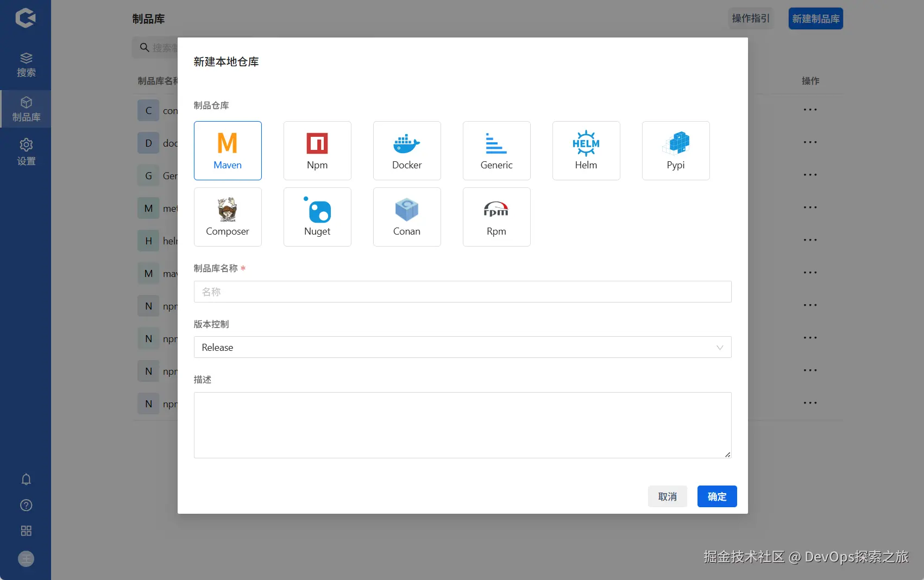Open the help question mark icon
Image resolution: width=924 pixels, height=580 pixels.
pyautogui.click(x=26, y=505)
